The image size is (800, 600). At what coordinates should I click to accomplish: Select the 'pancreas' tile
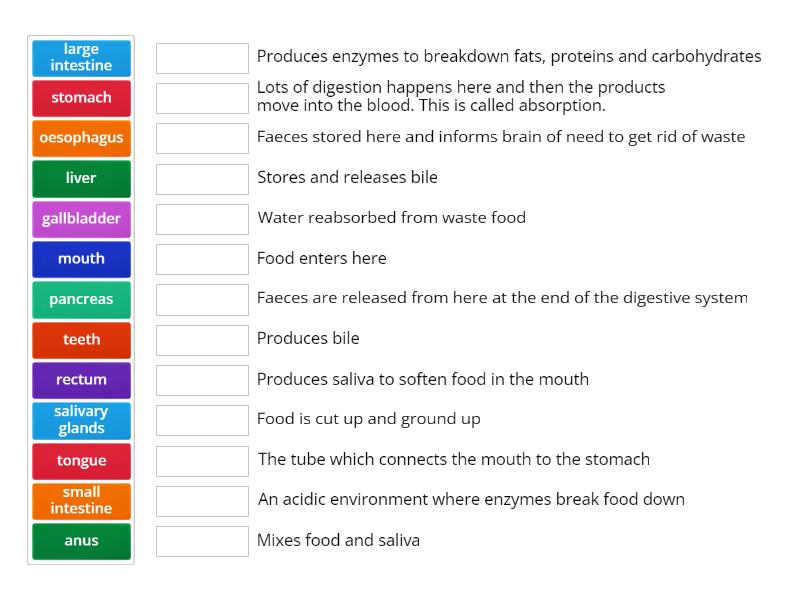(x=81, y=299)
